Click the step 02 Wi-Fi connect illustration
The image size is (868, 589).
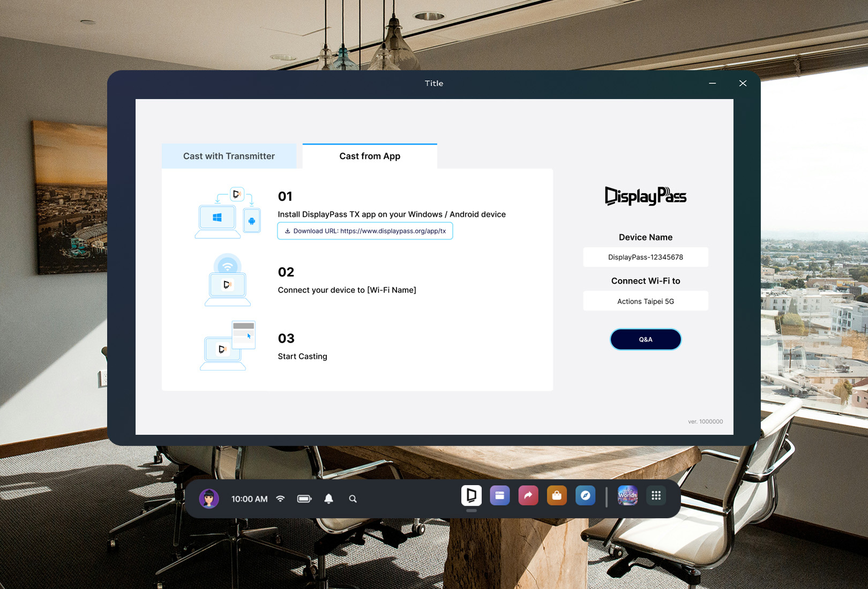click(x=228, y=280)
